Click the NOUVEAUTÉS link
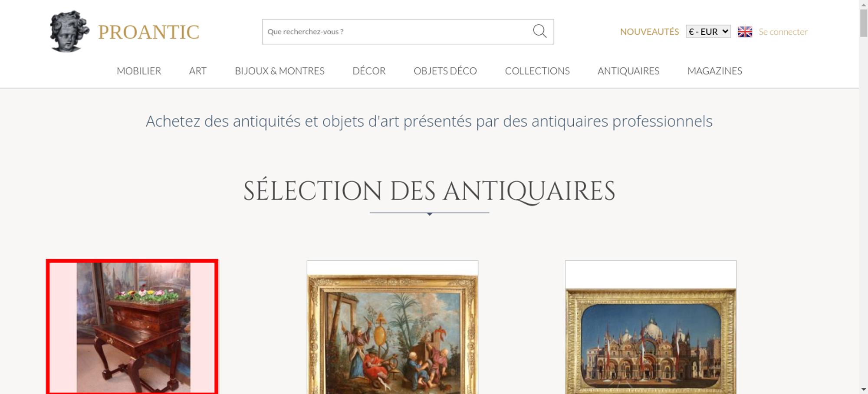This screenshot has width=868, height=394. point(649,32)
